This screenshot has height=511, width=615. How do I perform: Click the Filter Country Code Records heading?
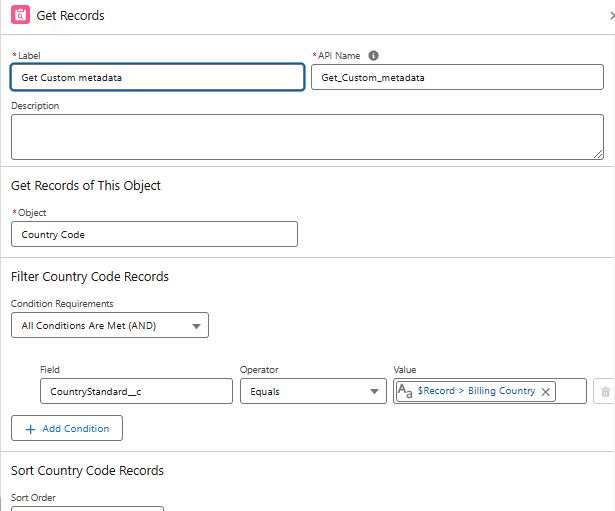point(90,276)
